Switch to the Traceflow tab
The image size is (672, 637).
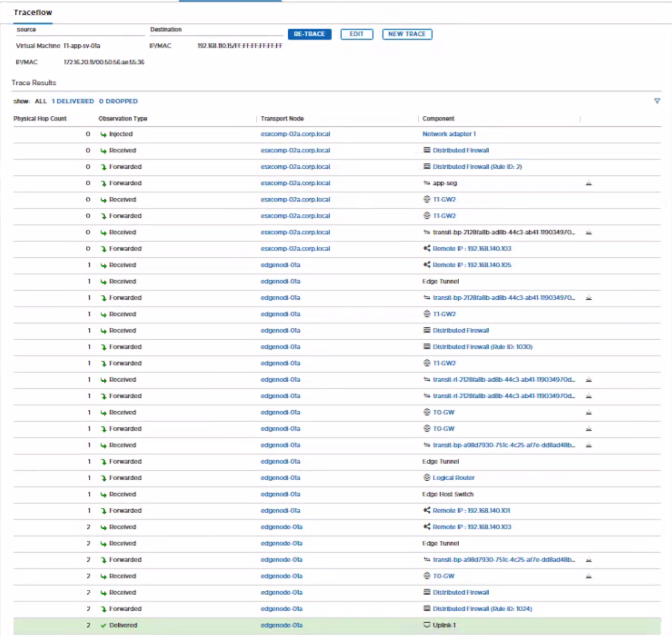(x=33, y=12)
